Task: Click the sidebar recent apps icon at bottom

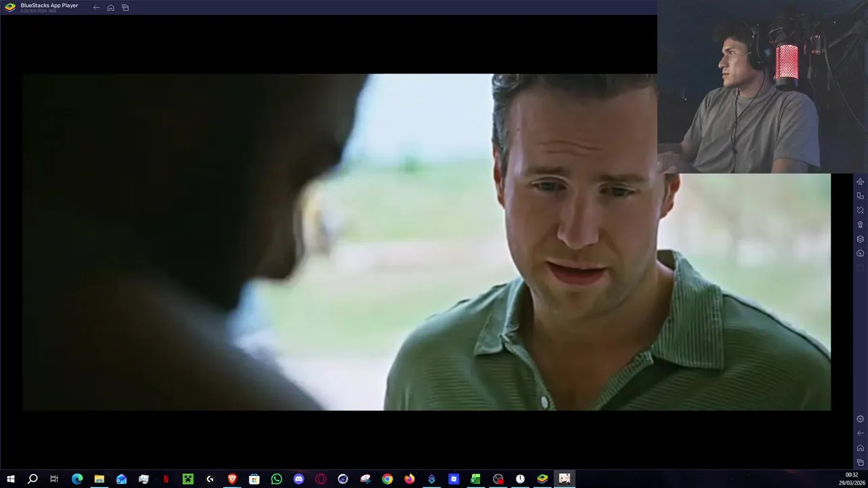Action: coord(860,462)
